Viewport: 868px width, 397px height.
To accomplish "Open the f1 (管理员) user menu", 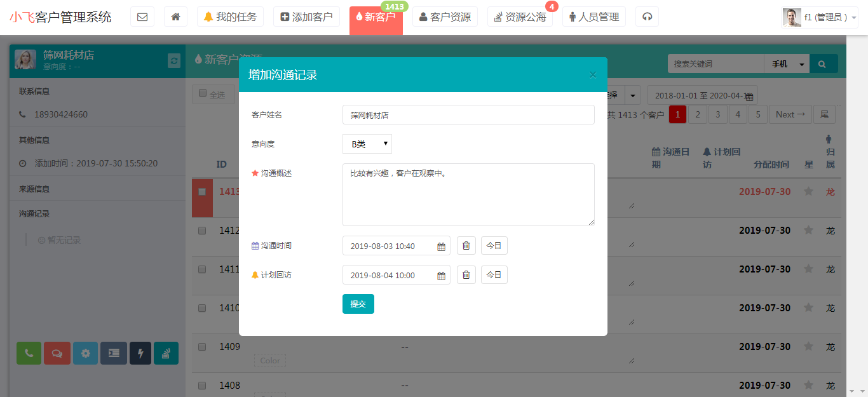I will tap(820, 17).
